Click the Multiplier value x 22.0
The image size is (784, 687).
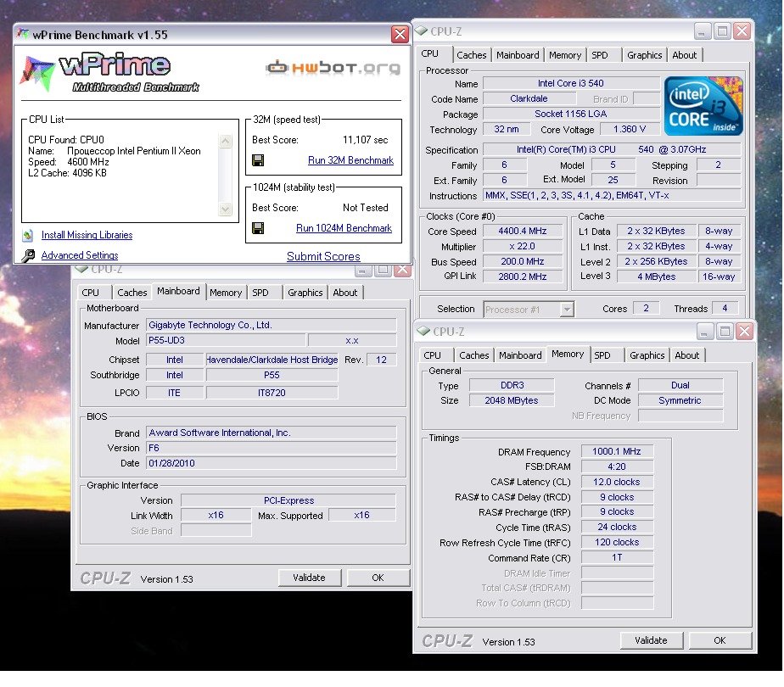523,247
